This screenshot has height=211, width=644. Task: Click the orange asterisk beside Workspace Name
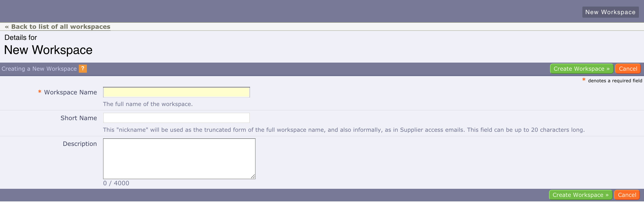tap(40, 92)
